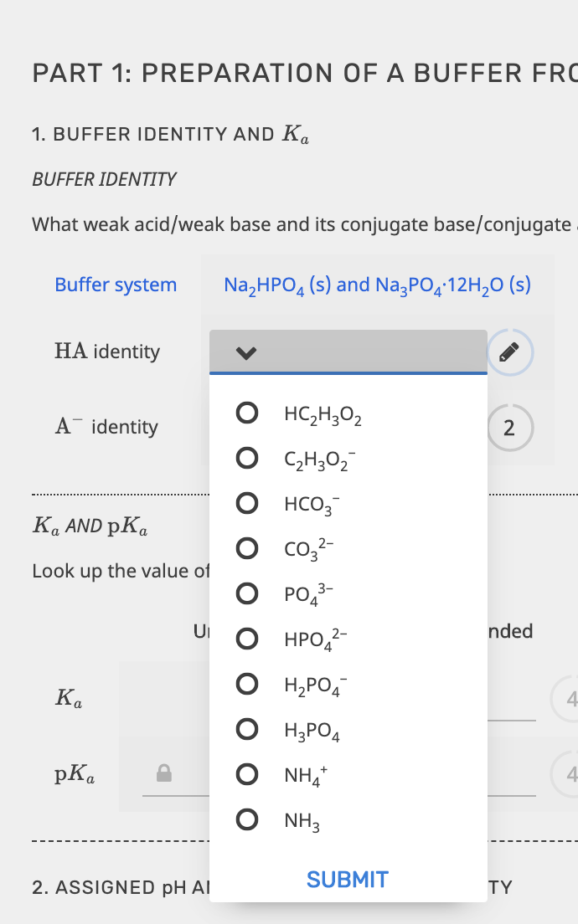Select the CO3 2- option
The image size is (578, 924).
point(247,548)
